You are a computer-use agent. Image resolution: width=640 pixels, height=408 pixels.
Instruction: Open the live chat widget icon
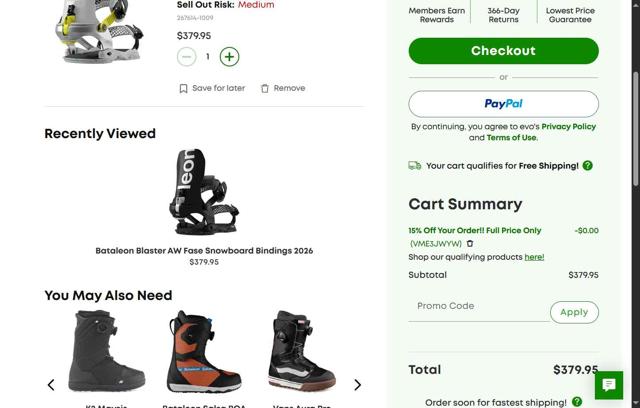609,385
